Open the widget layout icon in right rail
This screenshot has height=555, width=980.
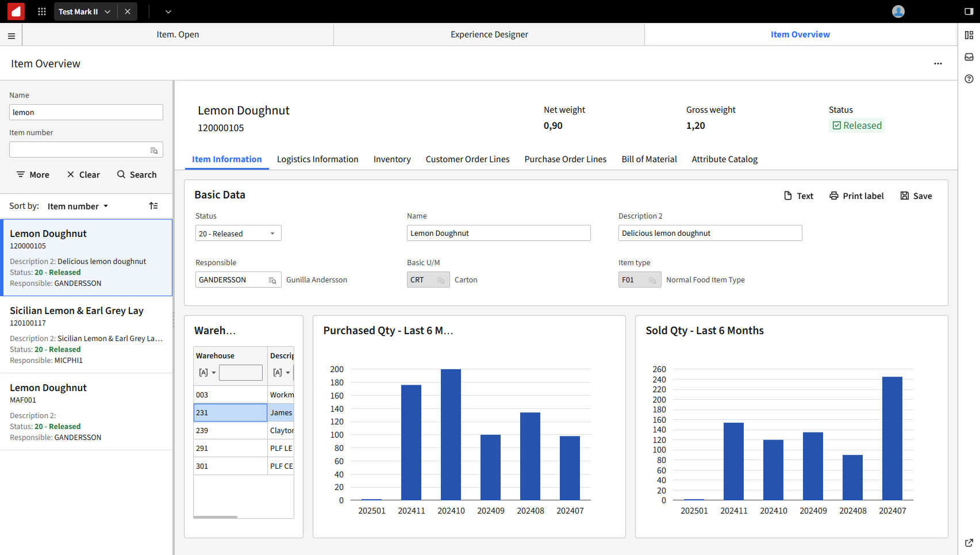pos(969,35)
